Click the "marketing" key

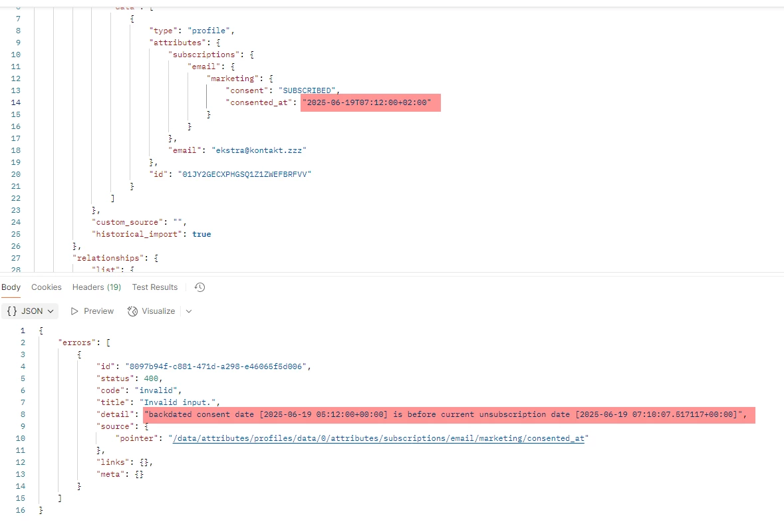233,78
